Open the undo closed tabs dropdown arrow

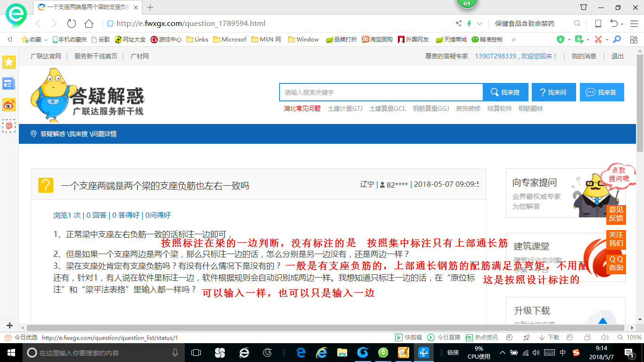click(x=622, y=24)
